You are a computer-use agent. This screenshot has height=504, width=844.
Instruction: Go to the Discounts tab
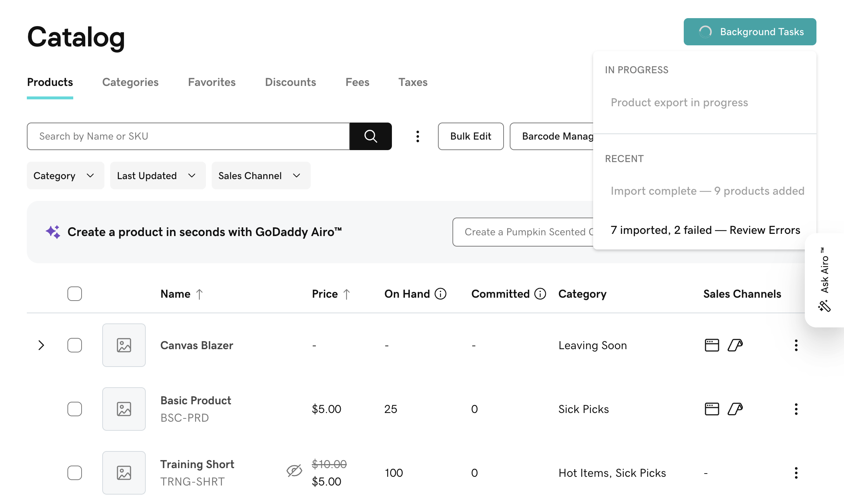click(290, 82)
